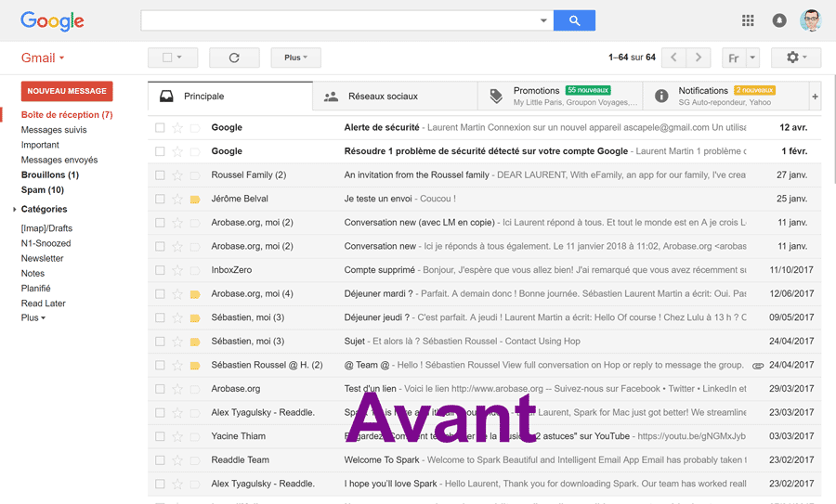Open the Important label

coord(40,145)
